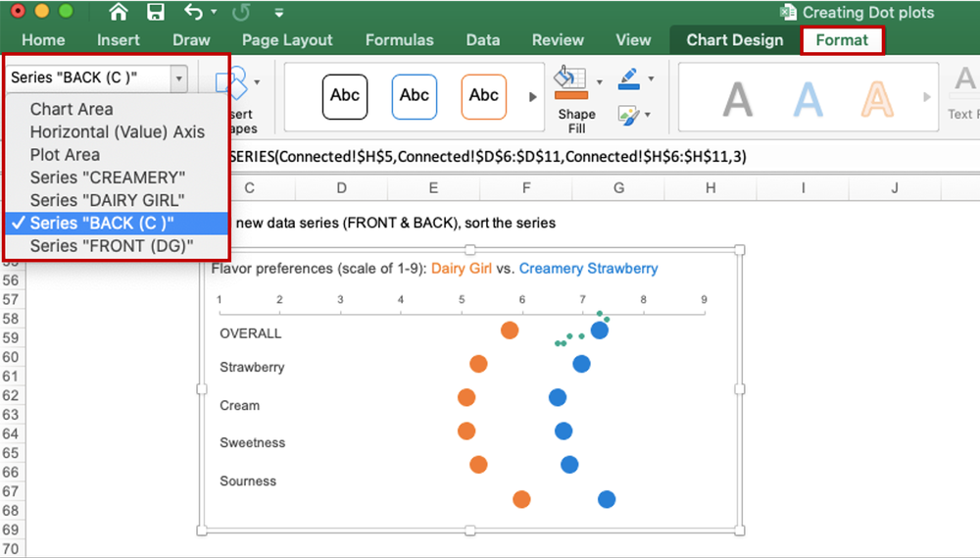Click the Save floppy disk icon

click(x=155, y=12)
